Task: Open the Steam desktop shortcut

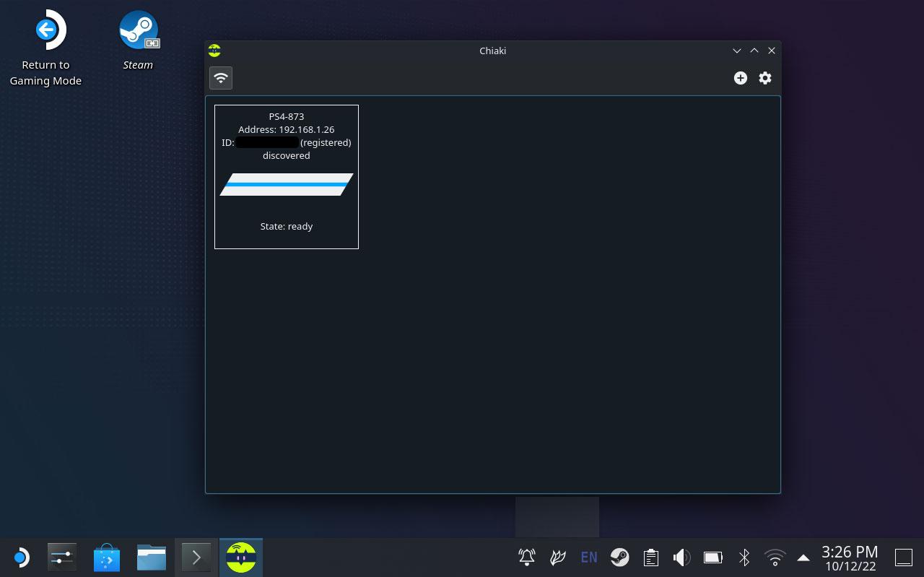Action: [x=138, y=40]
